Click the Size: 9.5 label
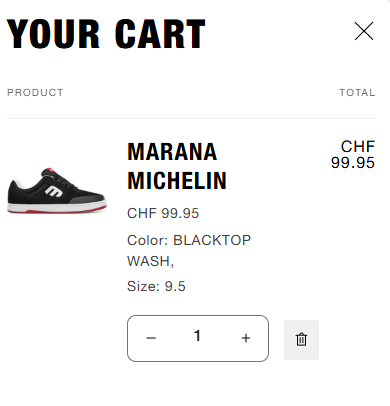The height and width of the screenshot is (406, 390). 156,286
